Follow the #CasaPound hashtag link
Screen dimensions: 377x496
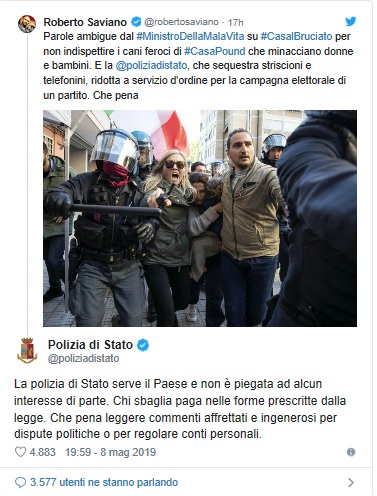coord(215,51)
